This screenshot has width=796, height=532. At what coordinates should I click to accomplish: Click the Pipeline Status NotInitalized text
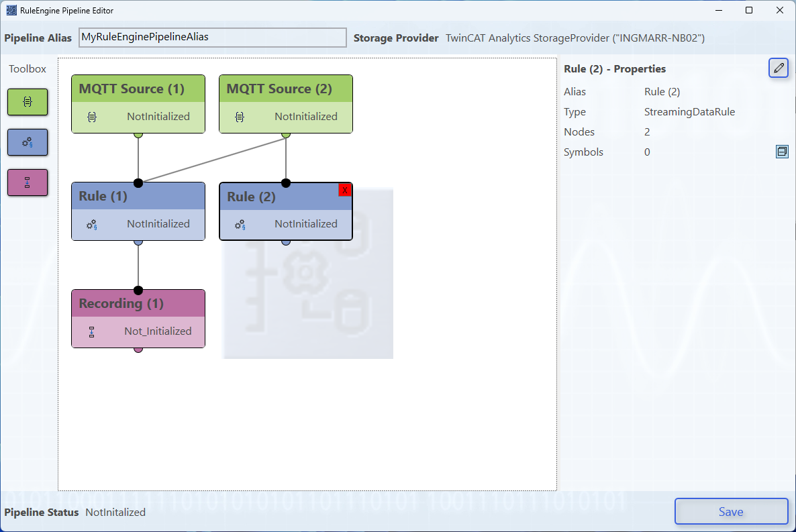115,512
